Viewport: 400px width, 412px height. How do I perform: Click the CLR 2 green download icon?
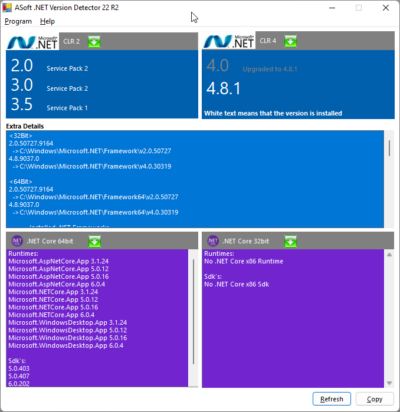94,42
